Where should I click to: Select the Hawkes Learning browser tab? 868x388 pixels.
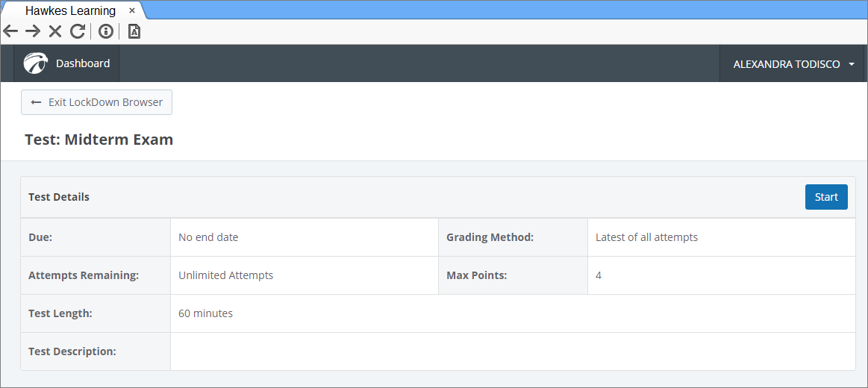click(70, 10)
